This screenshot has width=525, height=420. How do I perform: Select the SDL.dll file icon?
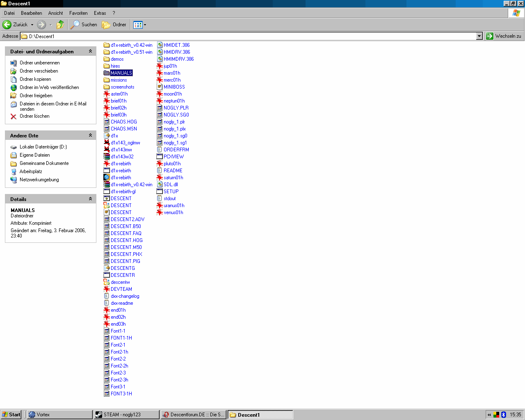pos(160,185)
